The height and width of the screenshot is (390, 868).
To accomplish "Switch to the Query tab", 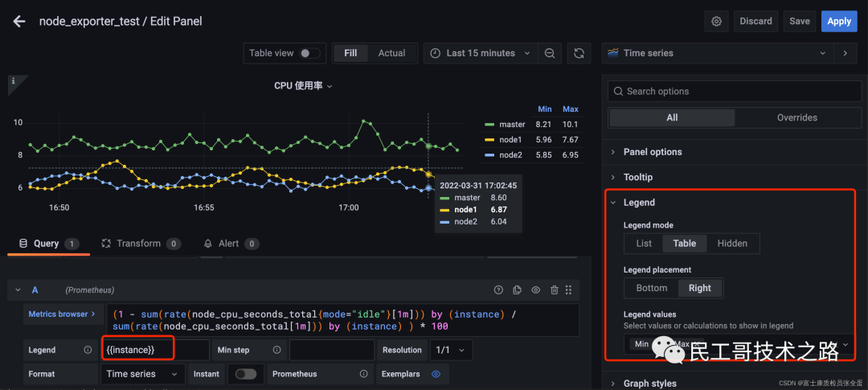I will (49, 244).
